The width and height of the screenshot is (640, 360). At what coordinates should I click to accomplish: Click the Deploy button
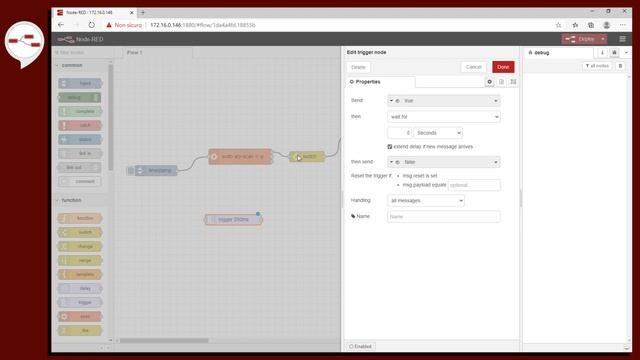581,39
